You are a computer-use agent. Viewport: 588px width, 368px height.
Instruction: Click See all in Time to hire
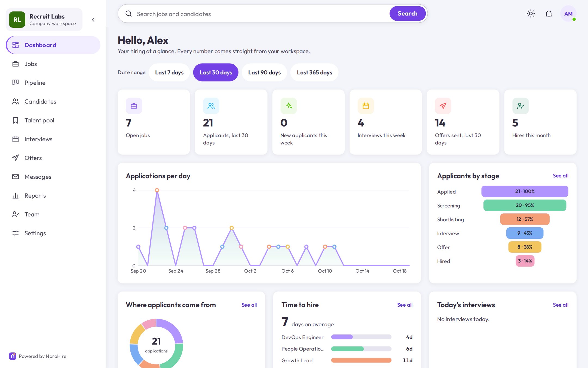[x=405, y=305]
